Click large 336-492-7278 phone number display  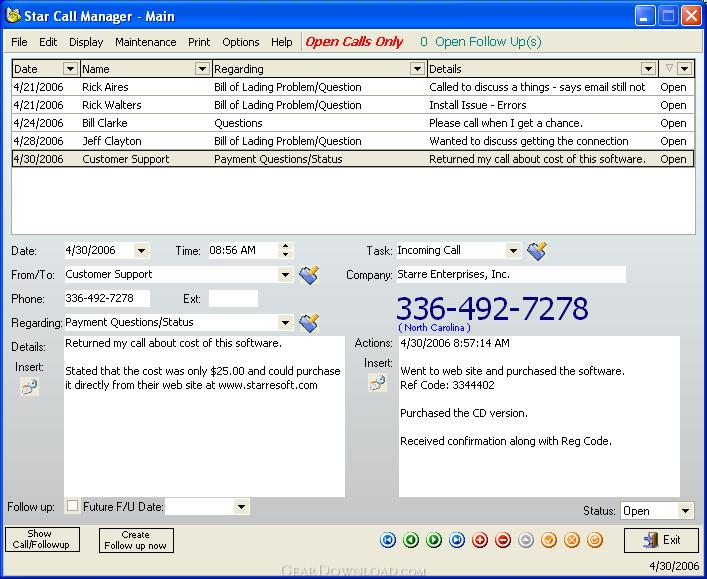(492, 308)
